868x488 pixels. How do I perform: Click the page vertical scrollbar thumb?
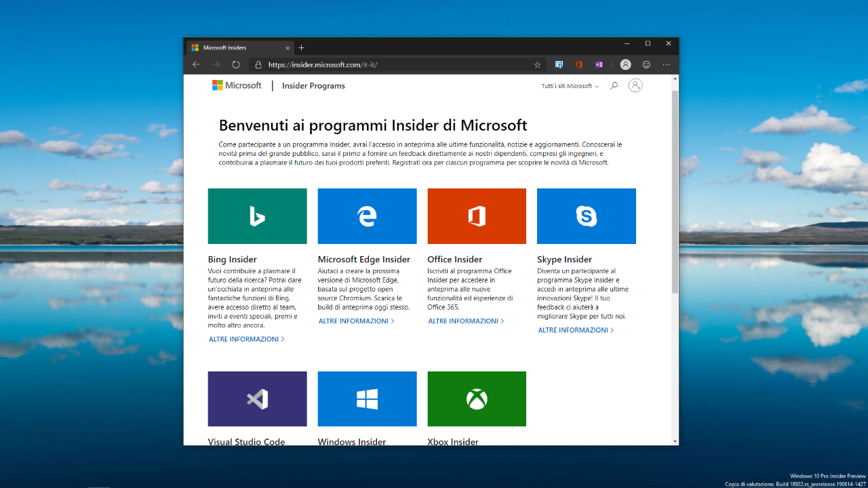pos(675,191)
